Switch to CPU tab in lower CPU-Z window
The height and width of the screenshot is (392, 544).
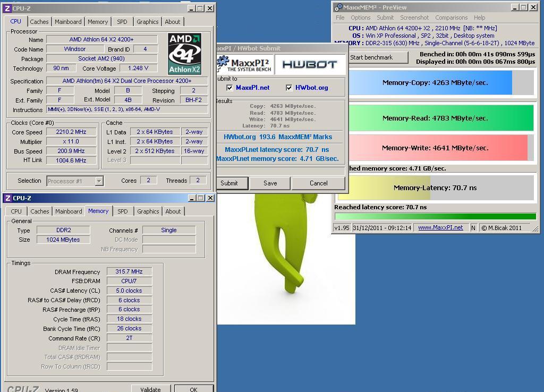click(16, 211)
